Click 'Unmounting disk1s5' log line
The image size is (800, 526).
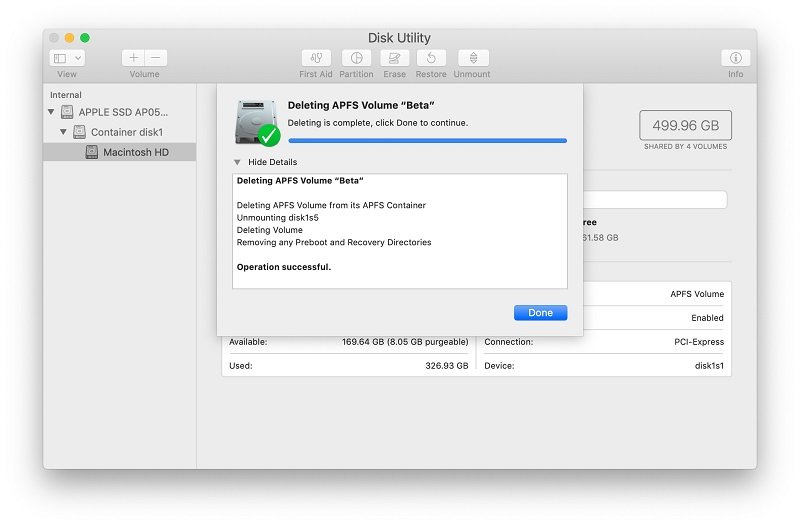278,218
